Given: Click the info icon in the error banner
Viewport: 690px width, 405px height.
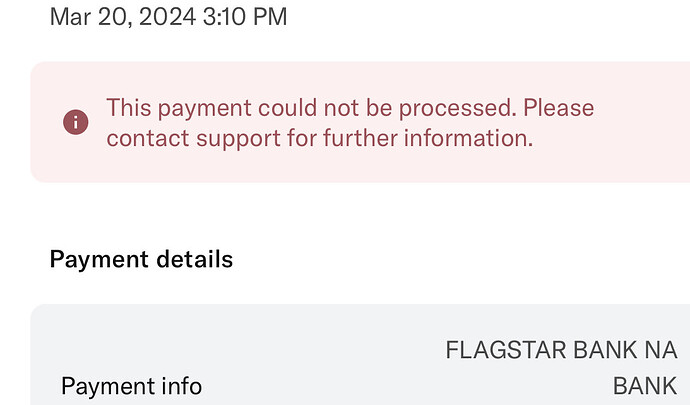Looking at the screenshot, I should pos(76,122).
